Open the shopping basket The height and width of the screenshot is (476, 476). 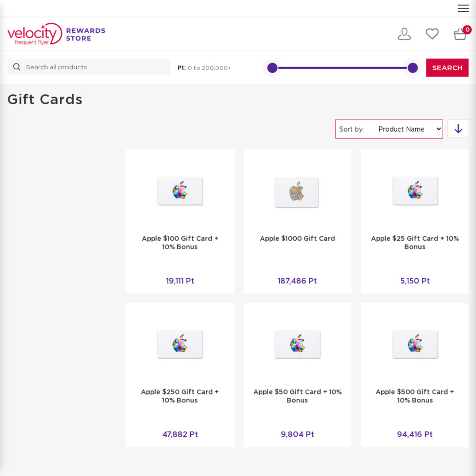point(460,34)
